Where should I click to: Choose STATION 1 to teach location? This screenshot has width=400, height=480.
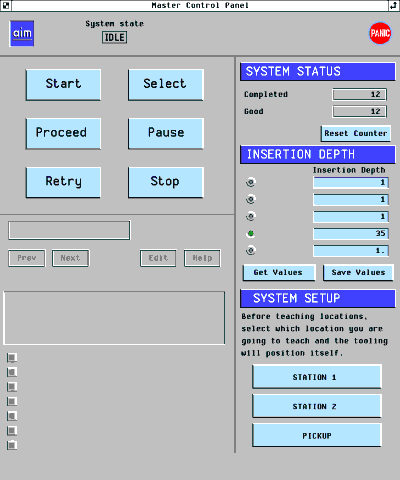click(x=317, y=377)
